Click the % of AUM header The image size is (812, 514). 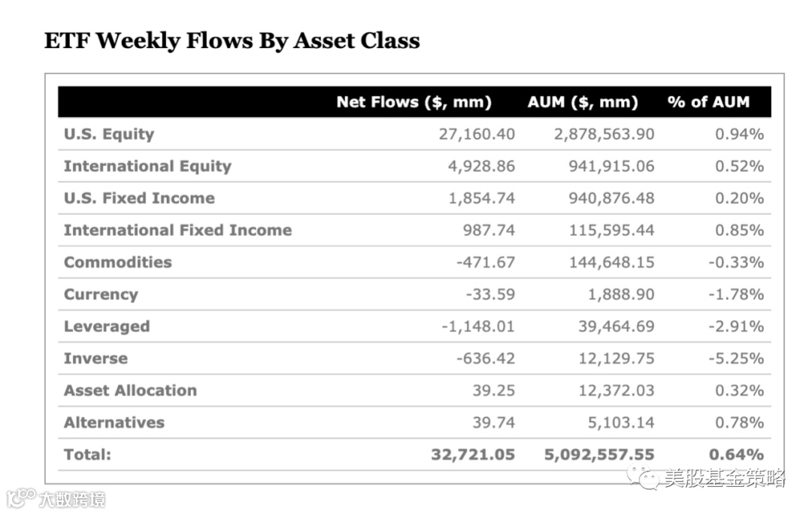(708, 102)
